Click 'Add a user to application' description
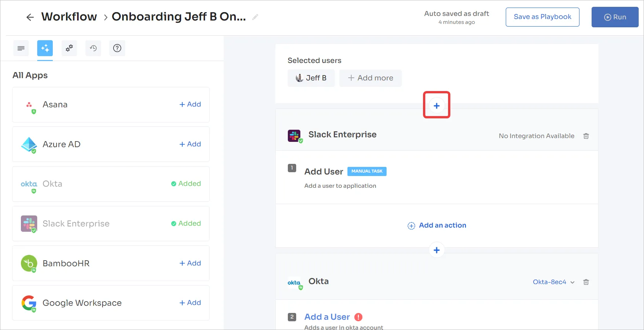 coord(340,185)
